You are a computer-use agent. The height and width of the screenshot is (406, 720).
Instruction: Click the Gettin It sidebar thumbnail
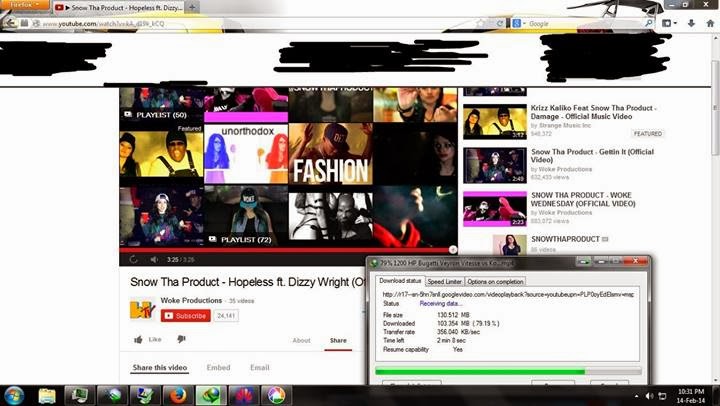pyautogui.click(x=495, y=165)
